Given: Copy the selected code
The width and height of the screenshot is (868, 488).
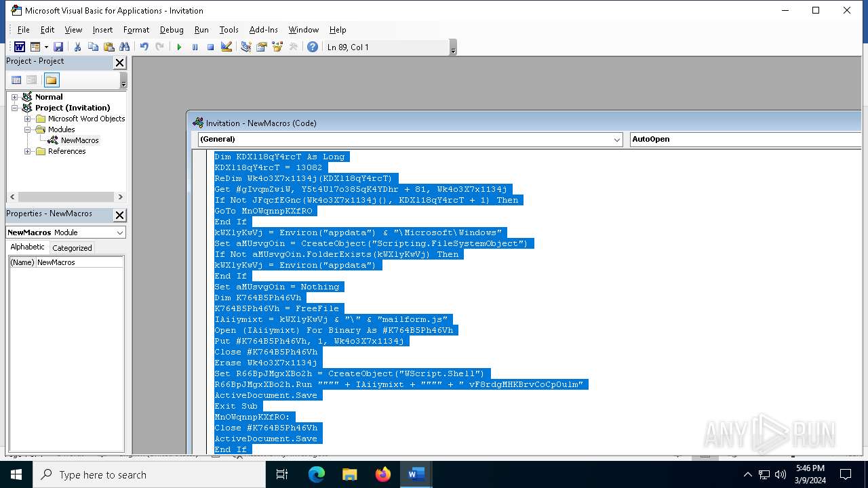Looking at the screenshot, I should pos(93,47).
